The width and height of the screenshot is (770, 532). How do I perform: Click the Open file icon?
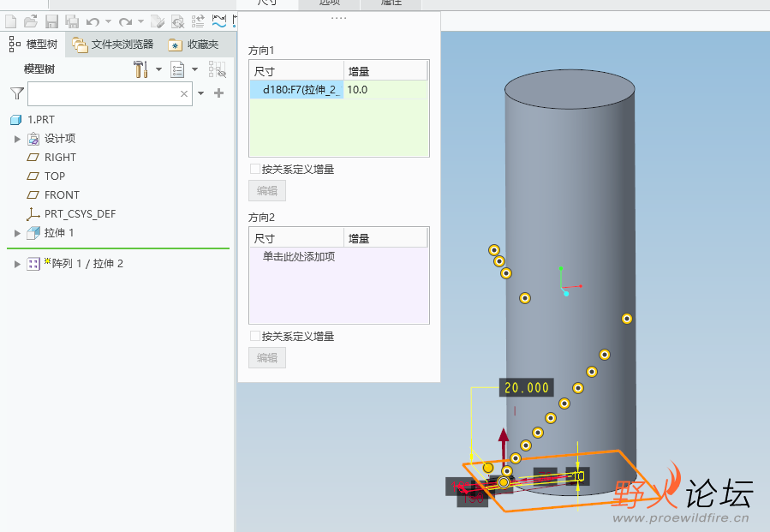pos(31,21)
